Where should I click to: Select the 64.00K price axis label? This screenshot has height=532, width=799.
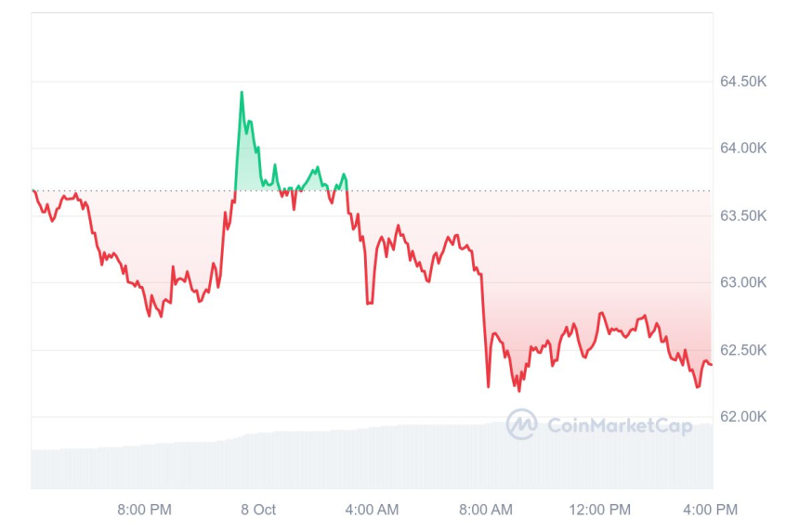click(743, 149)
